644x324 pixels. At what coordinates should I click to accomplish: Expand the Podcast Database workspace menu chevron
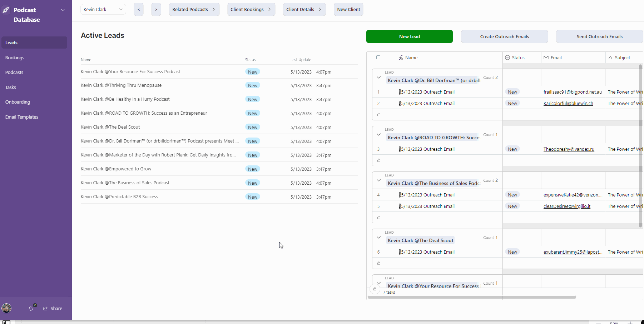63,10
